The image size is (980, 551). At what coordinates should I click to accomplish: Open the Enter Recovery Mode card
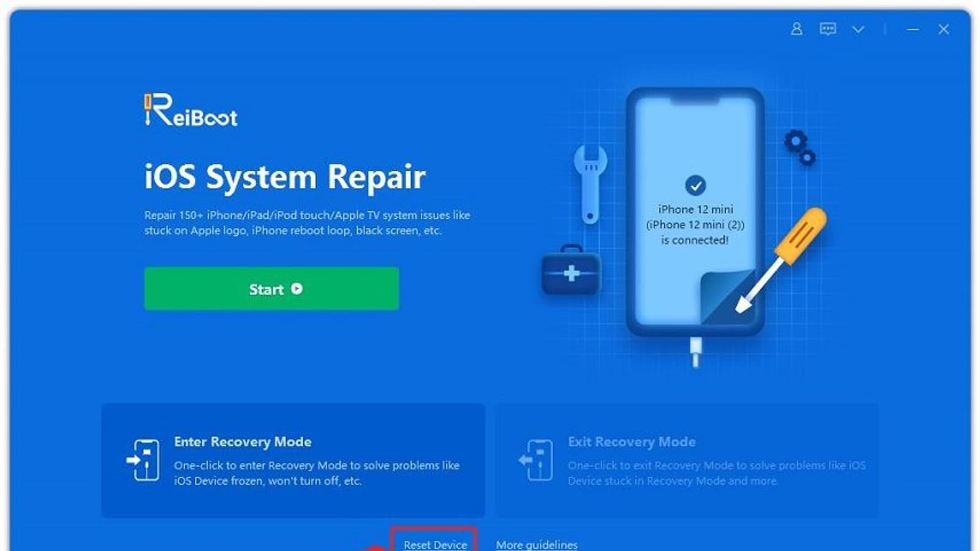click(x=293, y=460)
